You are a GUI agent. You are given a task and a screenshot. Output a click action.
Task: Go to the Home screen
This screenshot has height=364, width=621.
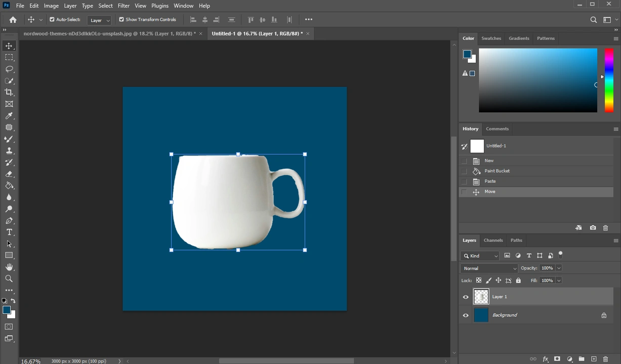point(13,20)
